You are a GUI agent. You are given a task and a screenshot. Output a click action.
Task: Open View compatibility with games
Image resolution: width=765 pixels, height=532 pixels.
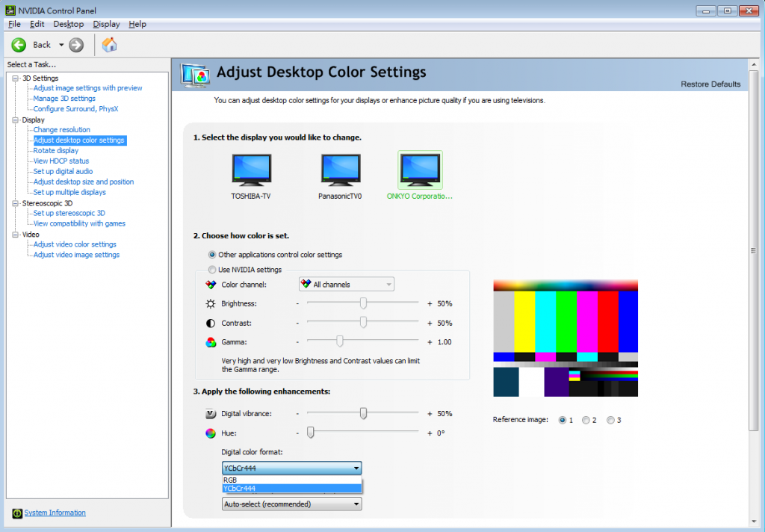pos(79,223)
